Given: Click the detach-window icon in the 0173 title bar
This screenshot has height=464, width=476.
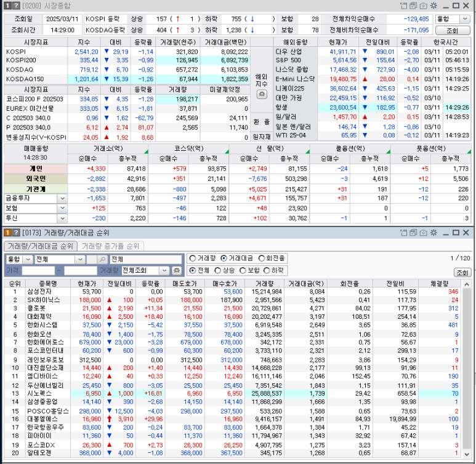Looking at the screenshot, I should (x=403, y=233).
